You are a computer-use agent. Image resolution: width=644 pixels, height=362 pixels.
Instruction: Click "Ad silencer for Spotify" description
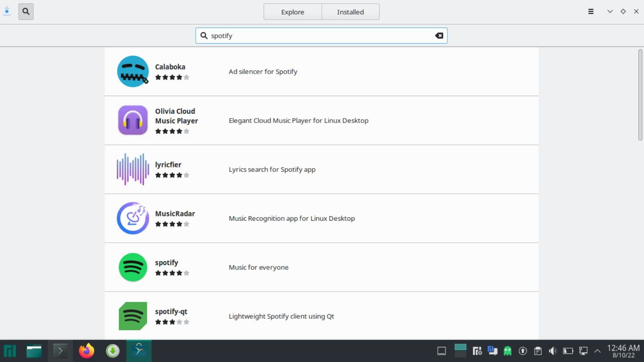coord(263,72)
